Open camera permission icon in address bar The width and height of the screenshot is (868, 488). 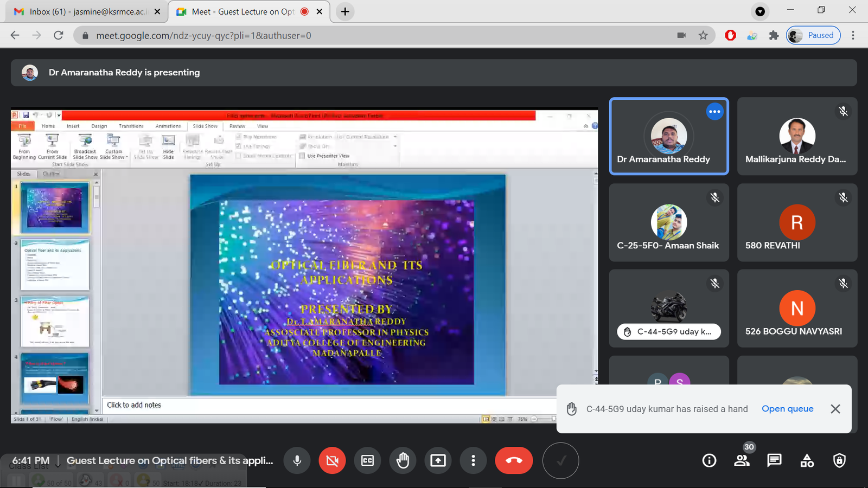pyautogui.click(x=681, y=35)
